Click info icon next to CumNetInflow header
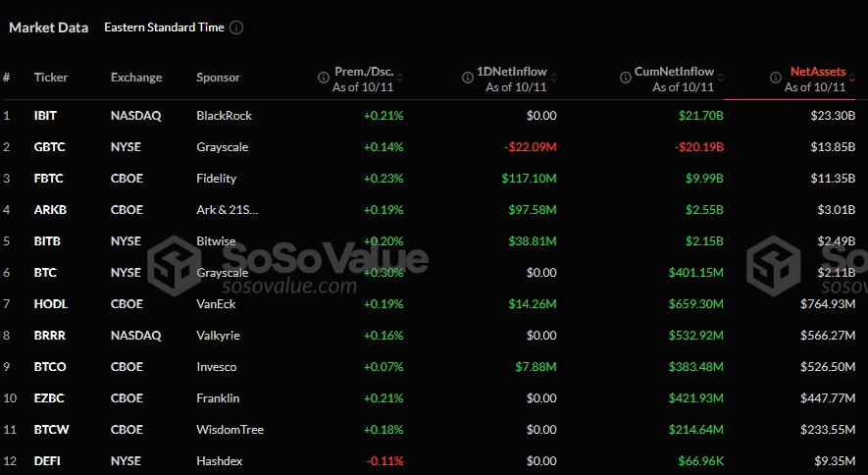The height and width of the screenshot is (475, 868). pyautogui.click(x=626, y=78)
